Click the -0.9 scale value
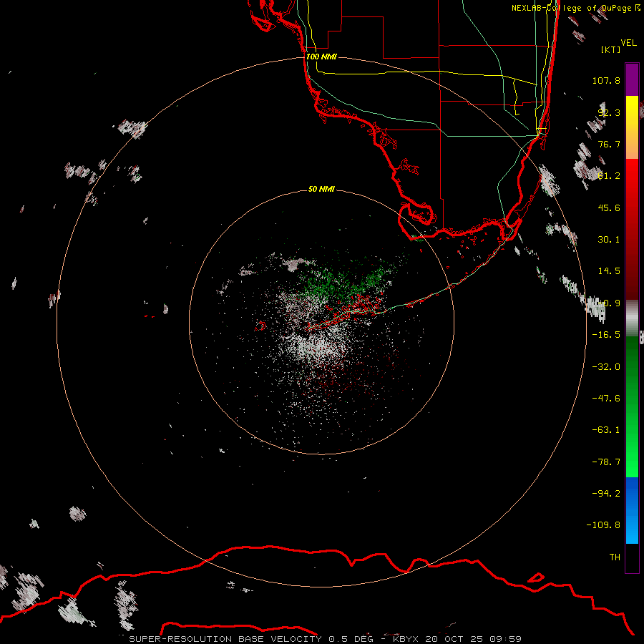The width and height of the screenshot is (644, 644). click(609, 303)
